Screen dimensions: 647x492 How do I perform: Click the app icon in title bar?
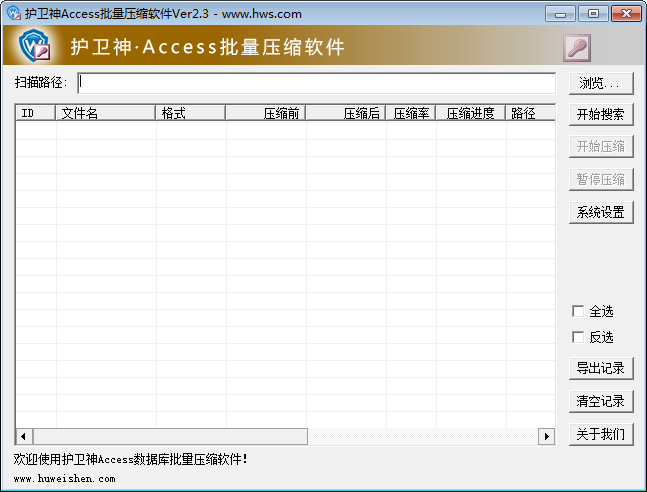tap(13, 13)
